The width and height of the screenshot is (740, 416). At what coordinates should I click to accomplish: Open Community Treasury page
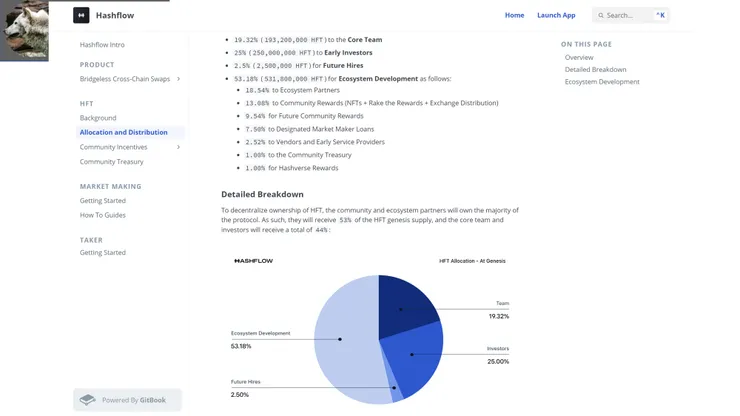(111, 161)
